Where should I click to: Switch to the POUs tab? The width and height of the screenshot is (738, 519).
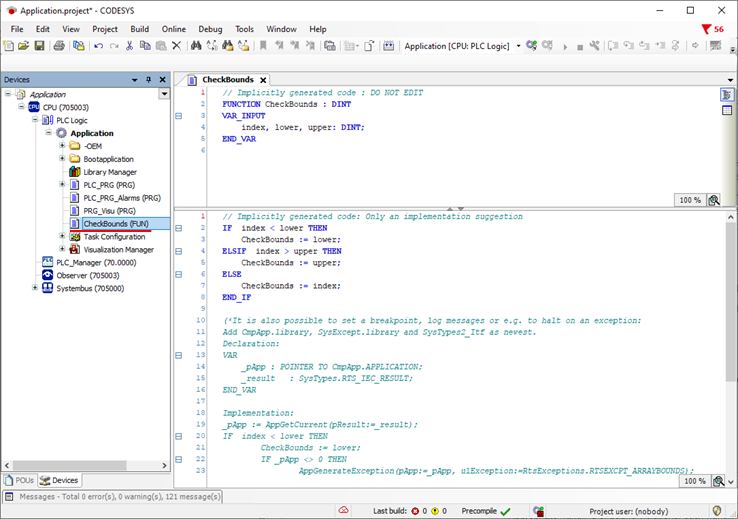pyautogui.click(x=19, y=481)
